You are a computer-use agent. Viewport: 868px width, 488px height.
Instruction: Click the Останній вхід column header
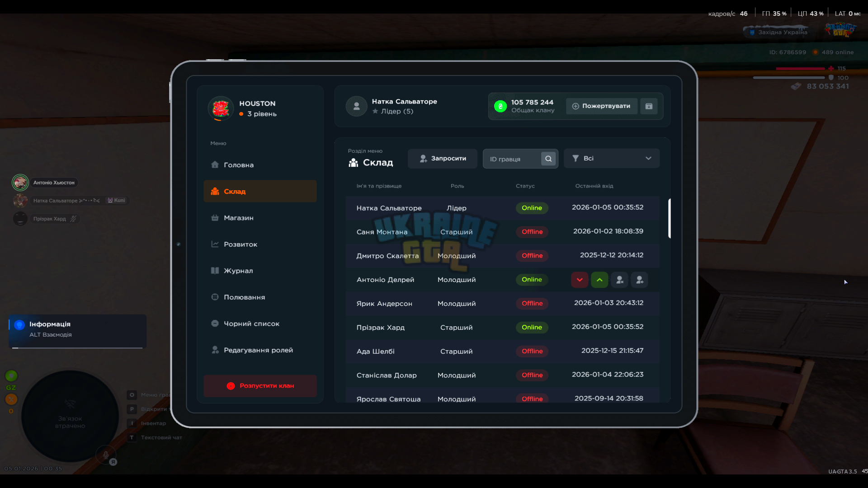pos(594,186)
